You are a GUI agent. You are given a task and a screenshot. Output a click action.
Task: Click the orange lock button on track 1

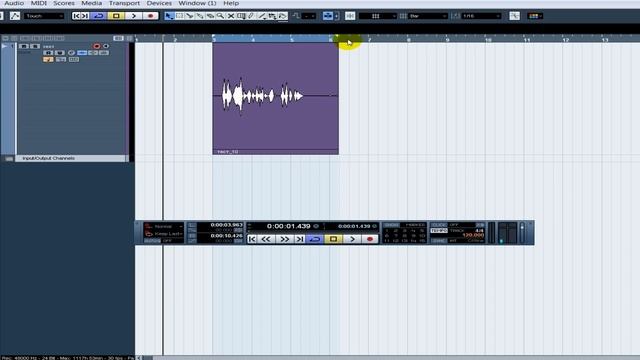pos(48,60)
